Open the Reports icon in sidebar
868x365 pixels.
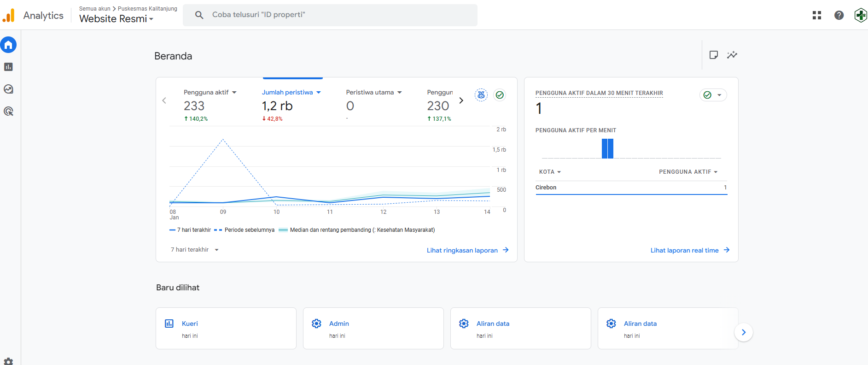coord(8,67)
